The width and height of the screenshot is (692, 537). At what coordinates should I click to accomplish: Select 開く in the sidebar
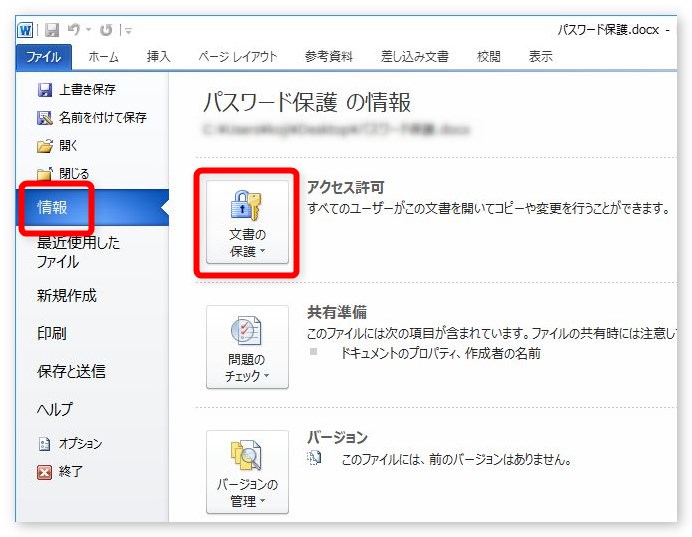coord(68,146)
